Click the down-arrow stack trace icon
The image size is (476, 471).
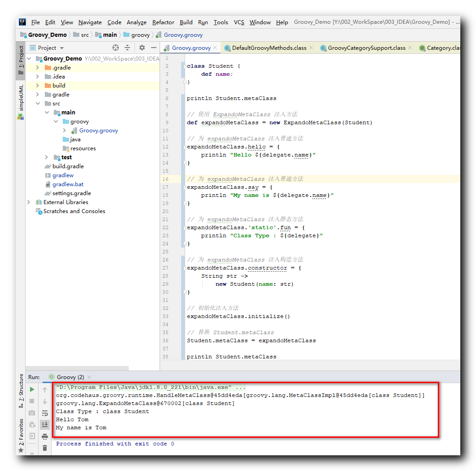tap(45, 401)
